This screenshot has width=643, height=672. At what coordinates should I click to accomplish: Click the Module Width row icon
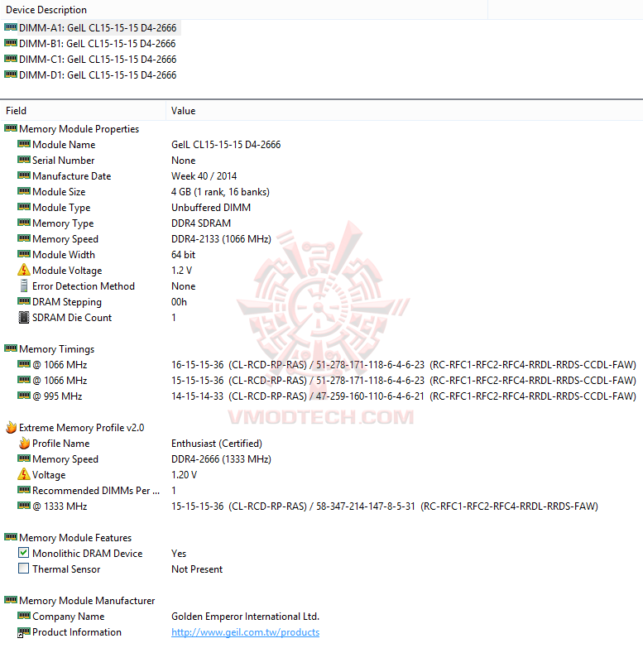tap(24, 254)
